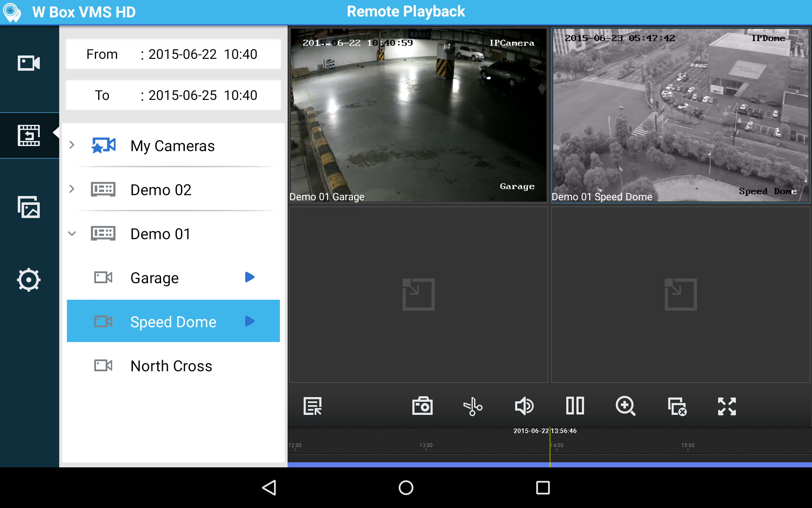This screenshot has height=508, width=812.
Task: Enter fullscreen with the expand arrows icon
Action: (727, 406)
